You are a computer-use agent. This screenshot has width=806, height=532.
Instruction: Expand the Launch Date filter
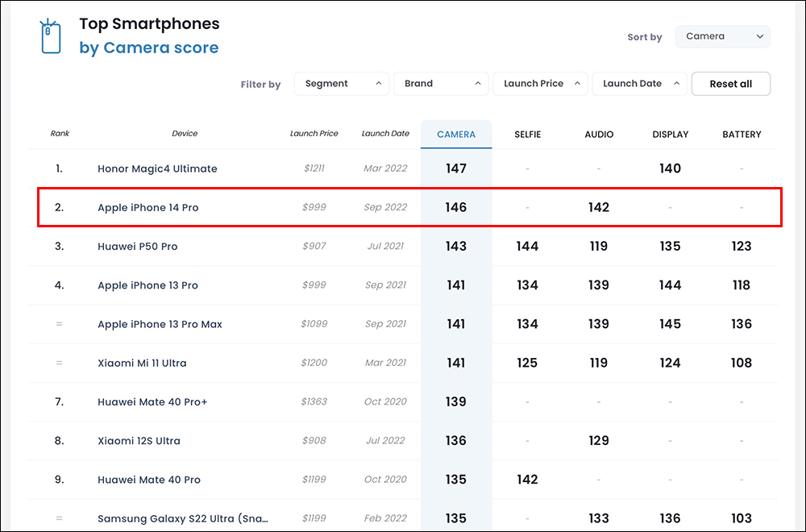click(x=639, y=84)
